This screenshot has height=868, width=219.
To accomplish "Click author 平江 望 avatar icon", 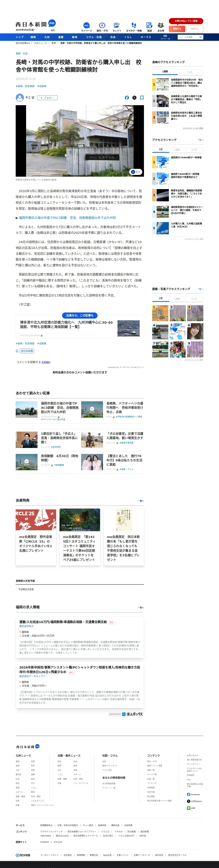I will coord(20,98).
